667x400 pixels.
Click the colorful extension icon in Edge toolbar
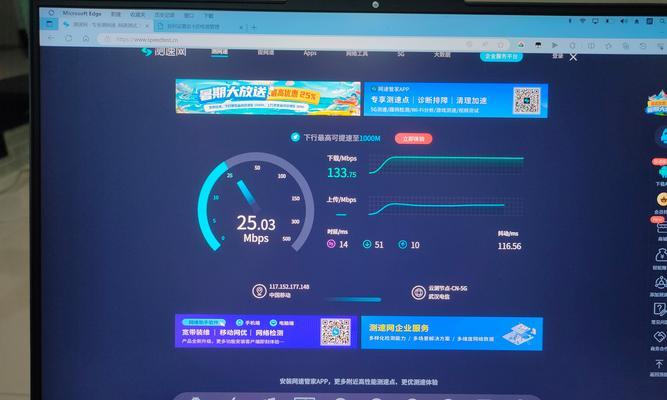521,45
